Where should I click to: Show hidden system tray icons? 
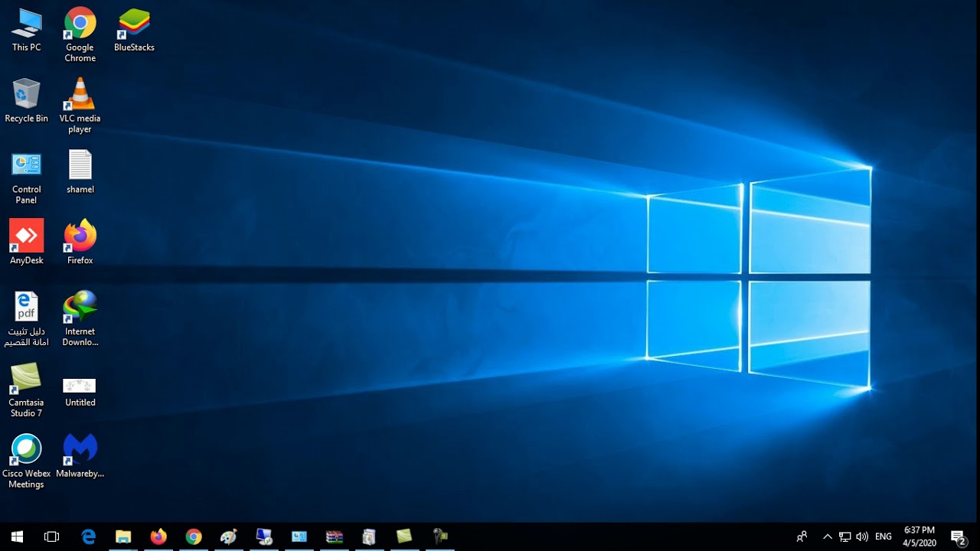point(827,536)
